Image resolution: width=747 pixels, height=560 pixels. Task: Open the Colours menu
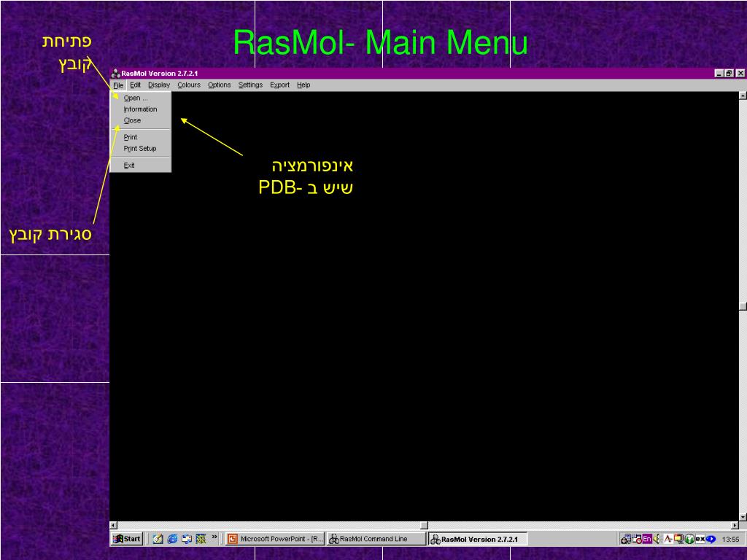point(189,85)
